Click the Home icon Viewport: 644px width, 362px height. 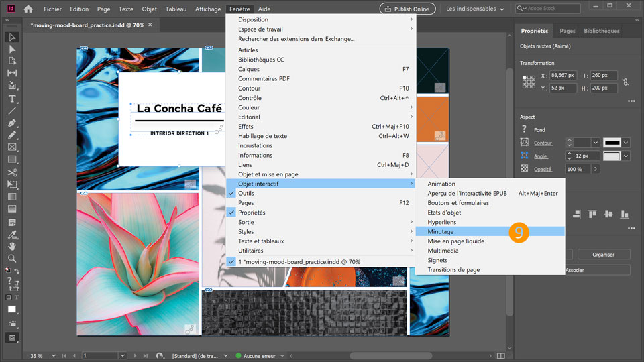(28, 9)
